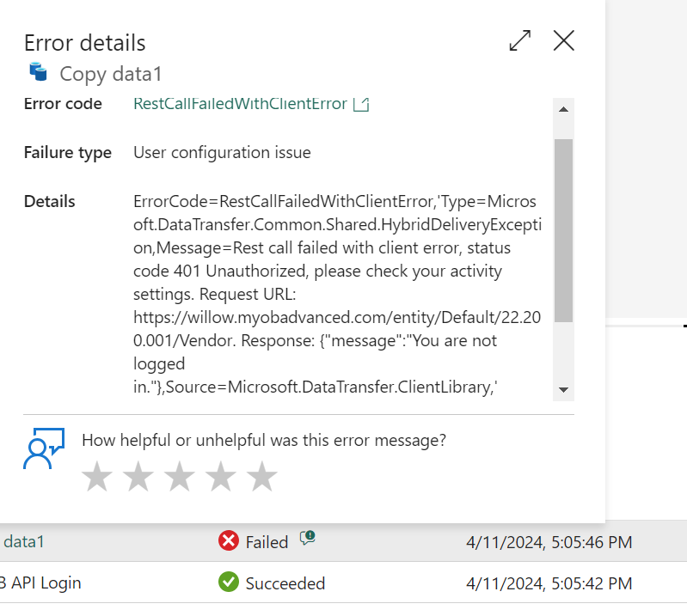687x616 pixels.
Task: Click the timestamp 4/11/2024, 5:05:46 PM
Action: (549, 542)
